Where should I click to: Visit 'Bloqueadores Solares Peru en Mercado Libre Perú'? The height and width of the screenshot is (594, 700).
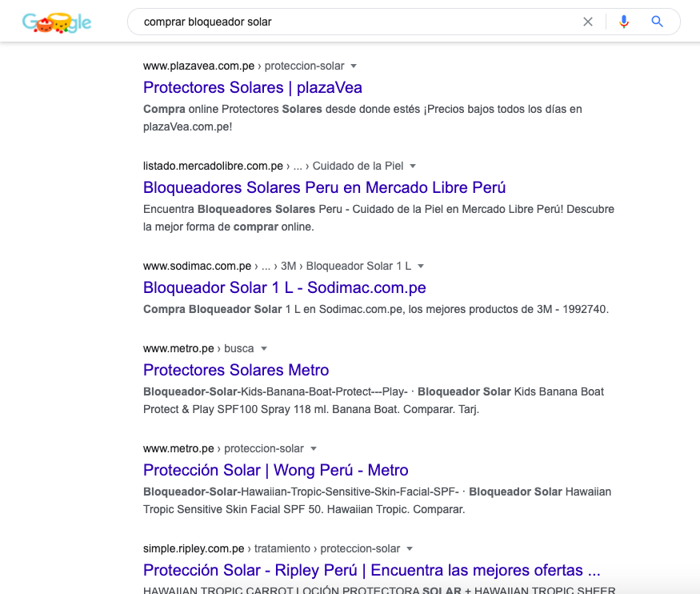pyautogui.click(x=325, y=187)
